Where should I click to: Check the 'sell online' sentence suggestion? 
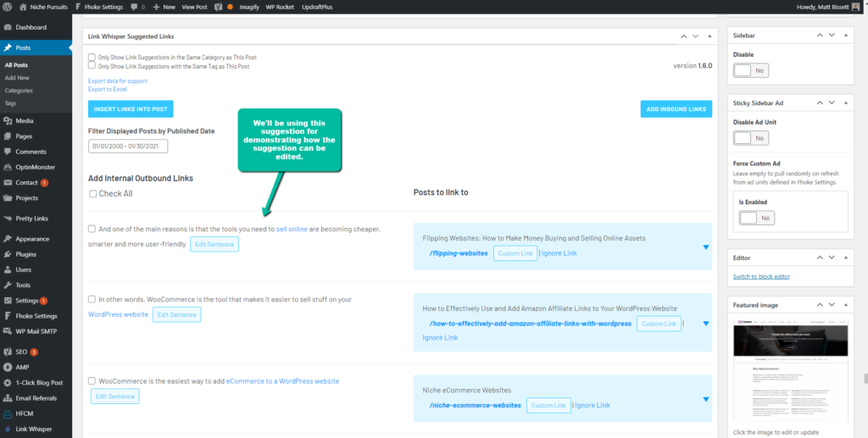point(92,229)
